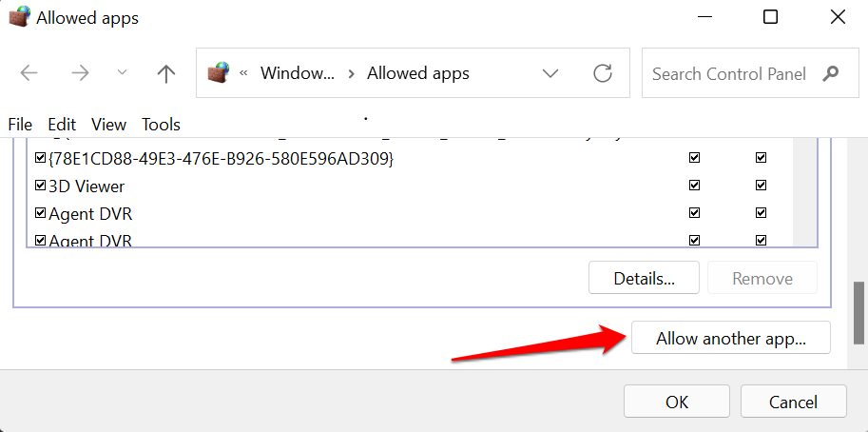Screen dimensions: 868x432
Task: Click the firewall icon in the title bar
Action: pos(19,18)
